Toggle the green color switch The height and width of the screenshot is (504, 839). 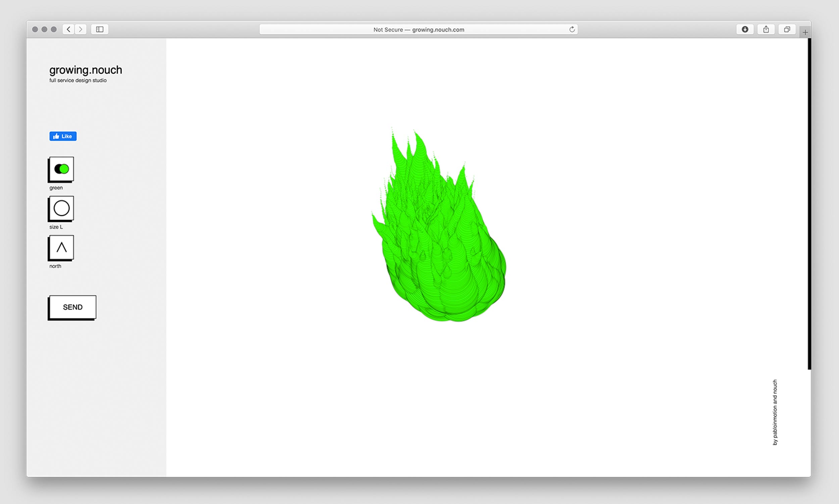pos(61,169)
